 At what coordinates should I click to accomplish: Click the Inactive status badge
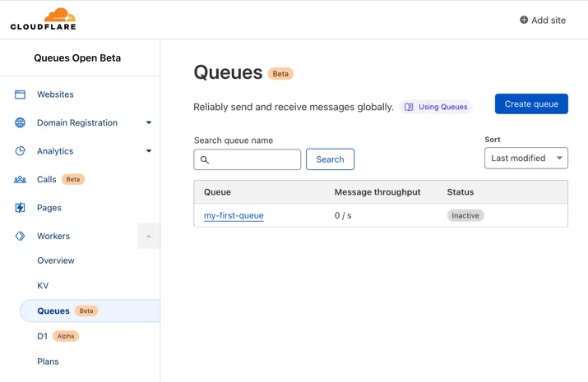(x=465, y=215)
